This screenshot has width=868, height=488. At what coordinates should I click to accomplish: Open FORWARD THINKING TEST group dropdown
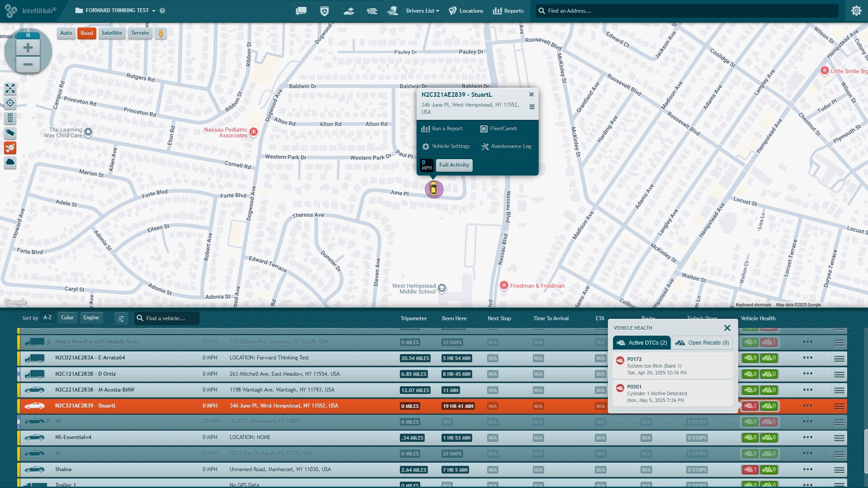(x=117, y=10)
